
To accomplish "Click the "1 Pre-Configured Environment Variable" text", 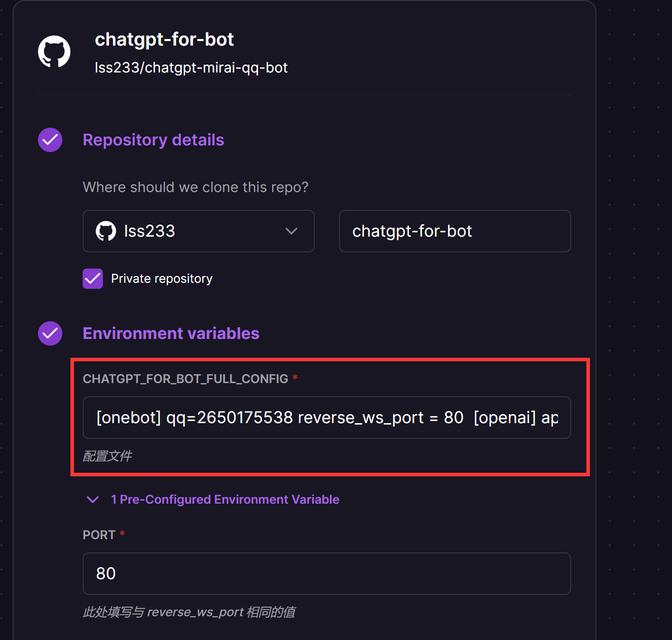I will point(225,500).
